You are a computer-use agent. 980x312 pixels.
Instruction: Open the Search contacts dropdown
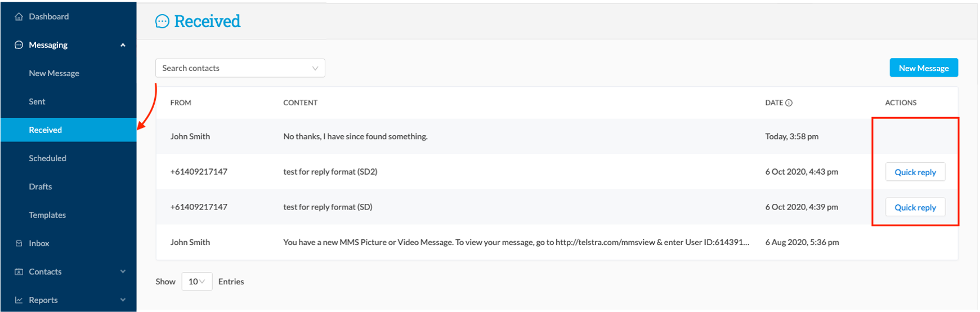click(x=240, y=68)
